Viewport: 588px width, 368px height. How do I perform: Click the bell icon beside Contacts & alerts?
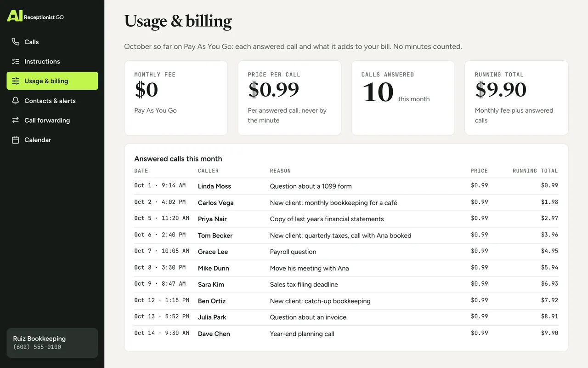click(16, 101)
